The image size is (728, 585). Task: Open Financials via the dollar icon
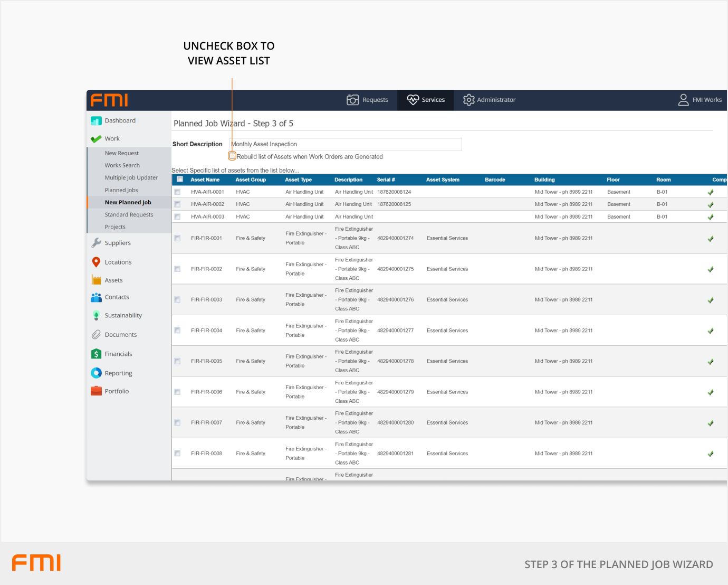96,354
